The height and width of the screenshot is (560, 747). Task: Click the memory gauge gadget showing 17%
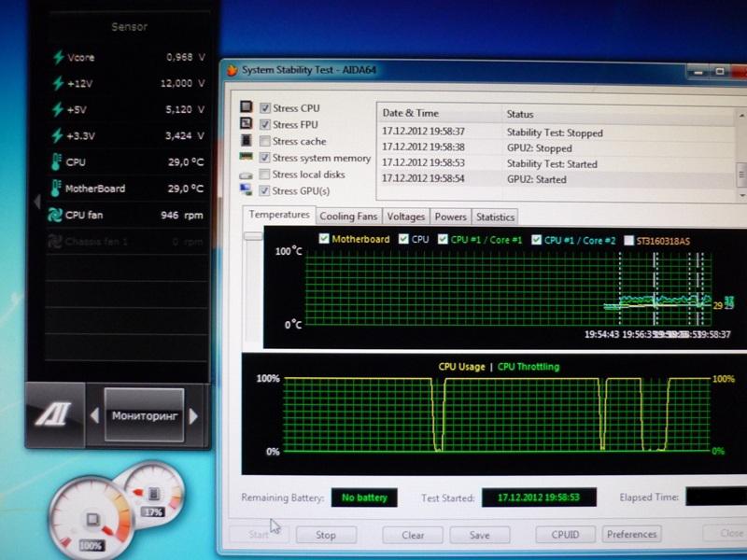tap(153, 493)
